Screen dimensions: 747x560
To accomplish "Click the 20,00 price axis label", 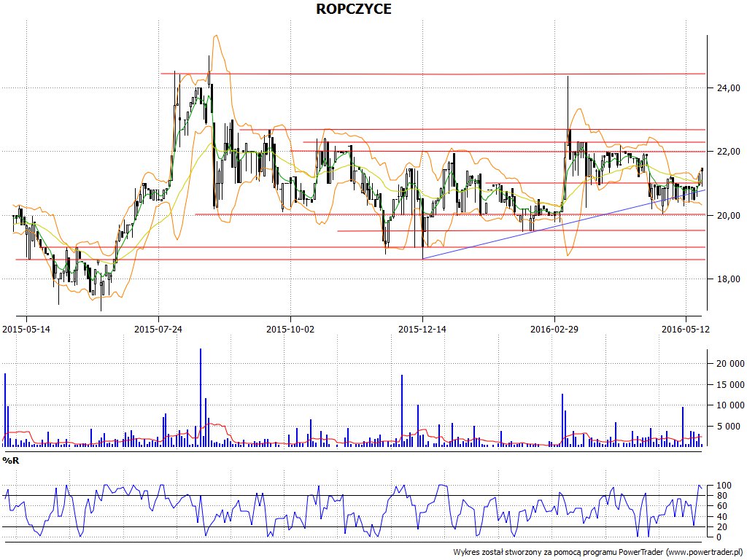I will (729, 215).
